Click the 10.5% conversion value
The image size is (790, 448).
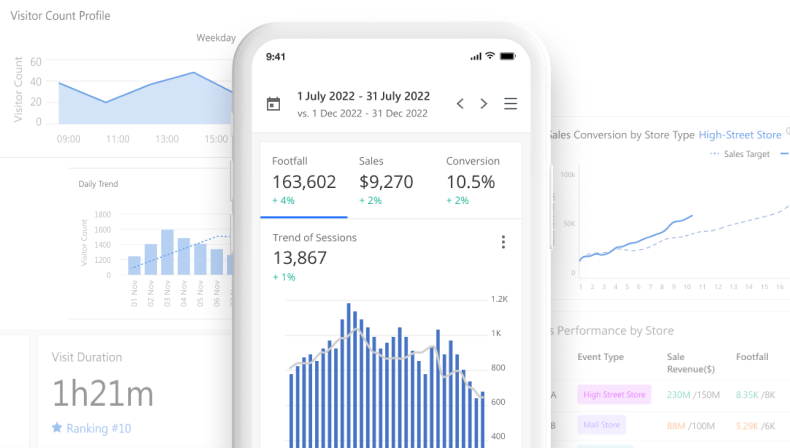471,182
